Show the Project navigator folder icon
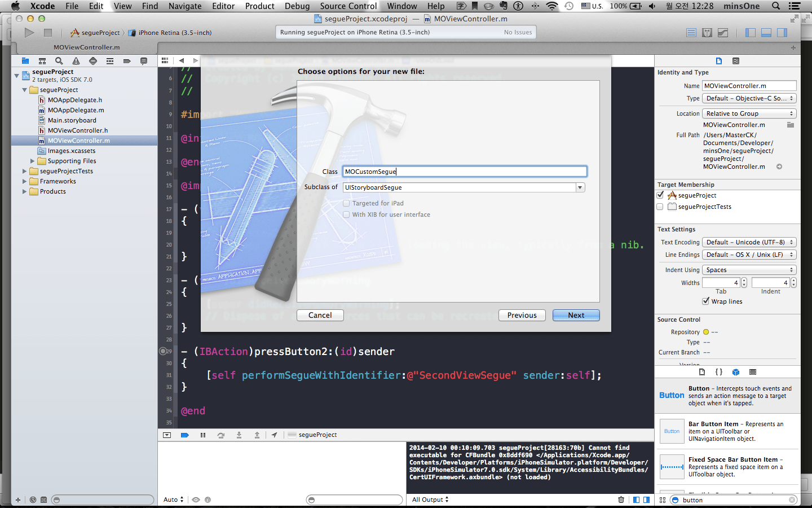 coord(25,61)
